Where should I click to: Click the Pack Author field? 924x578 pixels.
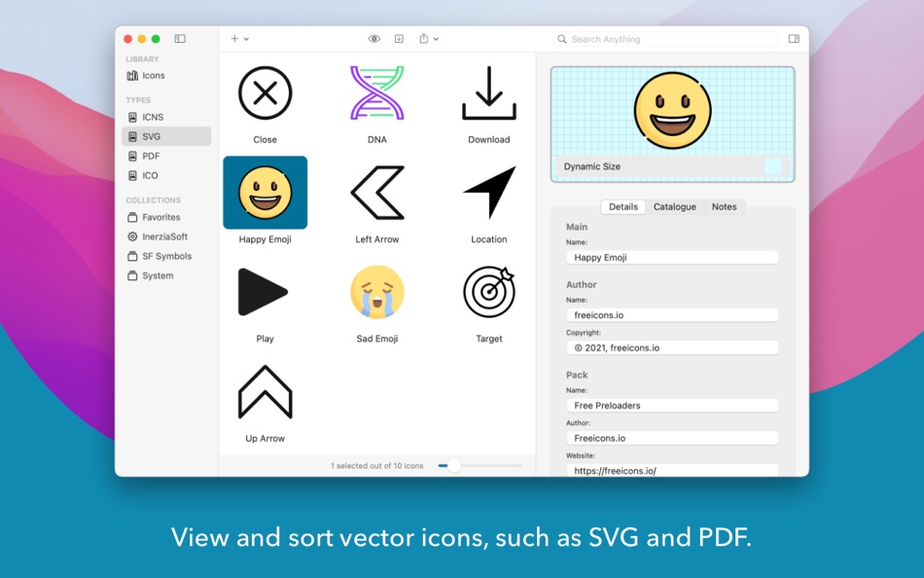coord(672,438)
